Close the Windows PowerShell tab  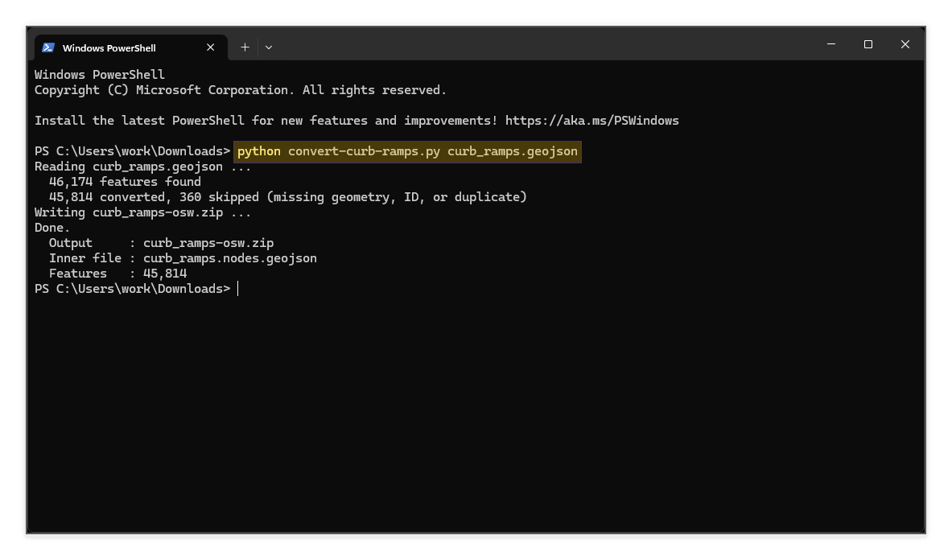coord(211,47)
